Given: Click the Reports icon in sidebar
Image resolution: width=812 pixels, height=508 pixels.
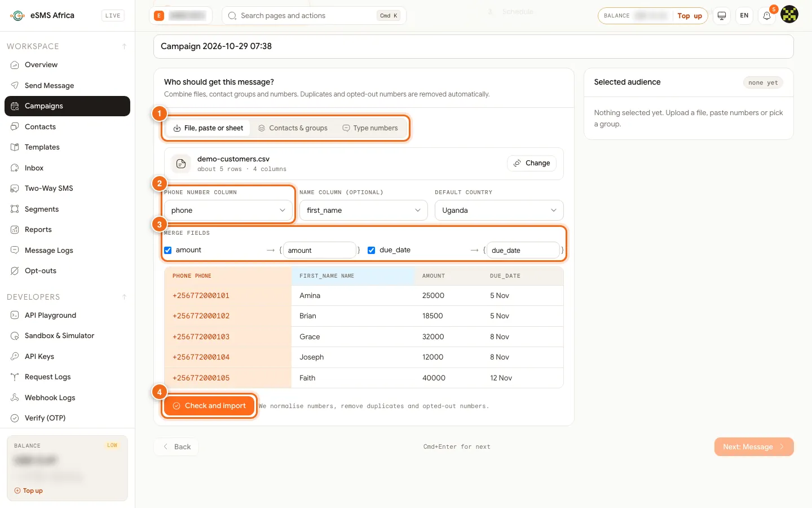Looking at the screenshot, I should pos(15,230).
